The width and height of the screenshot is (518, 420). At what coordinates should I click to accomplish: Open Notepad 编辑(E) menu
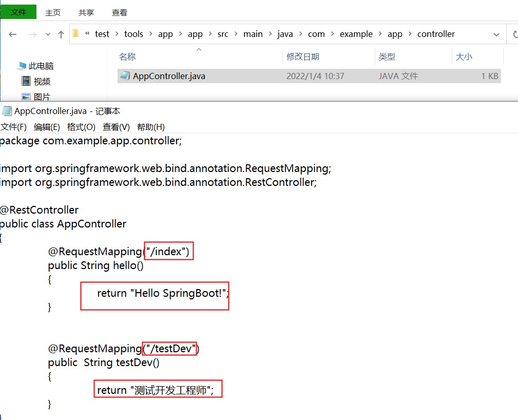tap(47, 127)
